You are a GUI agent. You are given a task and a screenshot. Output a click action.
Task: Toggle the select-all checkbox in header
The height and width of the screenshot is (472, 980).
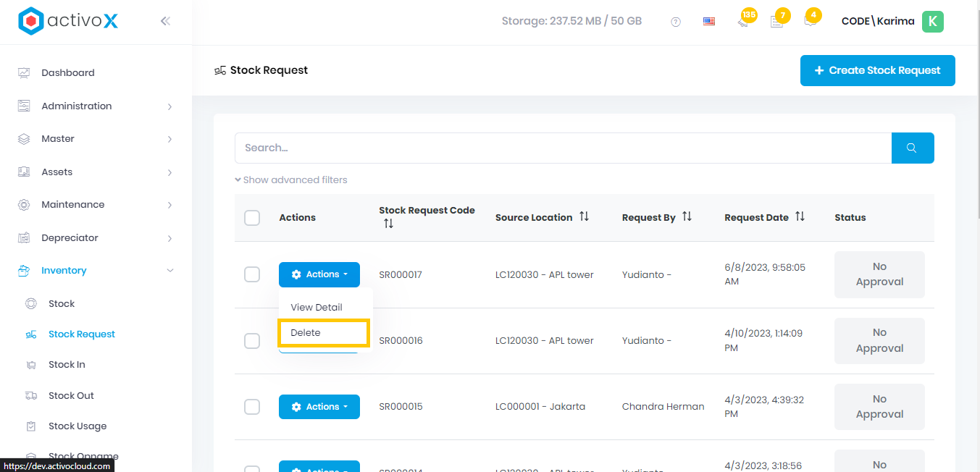tap(252, 217)
